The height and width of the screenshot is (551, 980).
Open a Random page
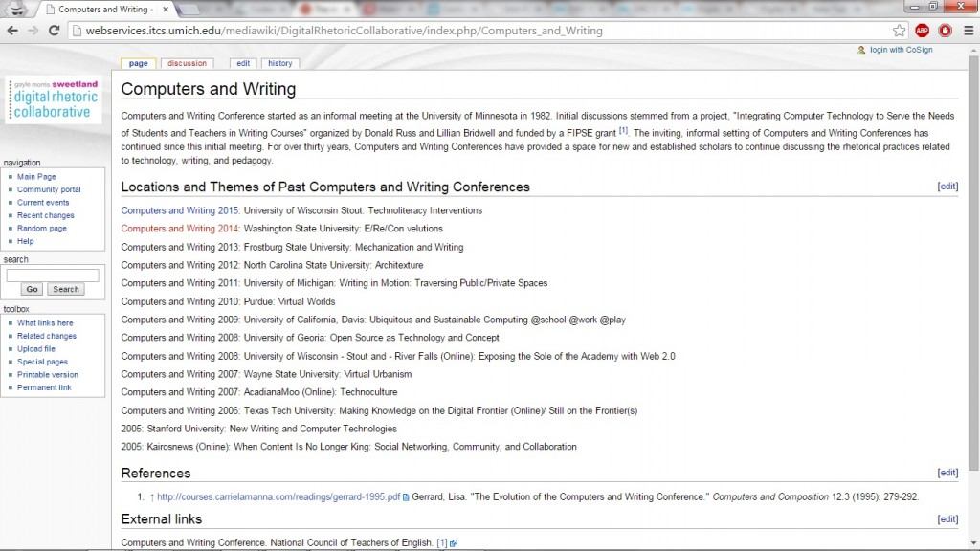[42, 229]
